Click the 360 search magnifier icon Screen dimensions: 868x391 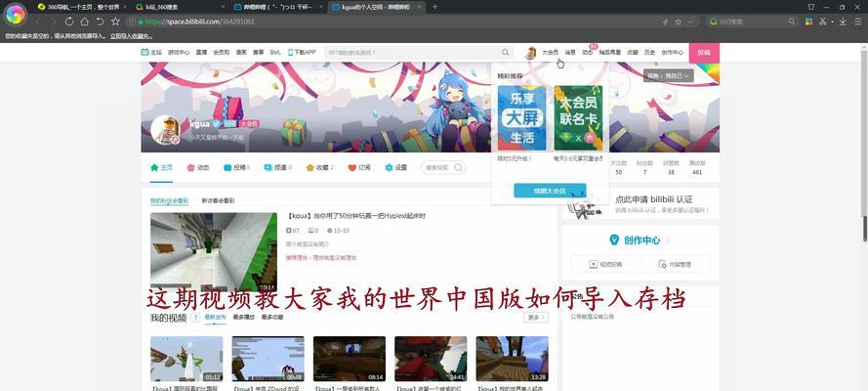(792, 22)
